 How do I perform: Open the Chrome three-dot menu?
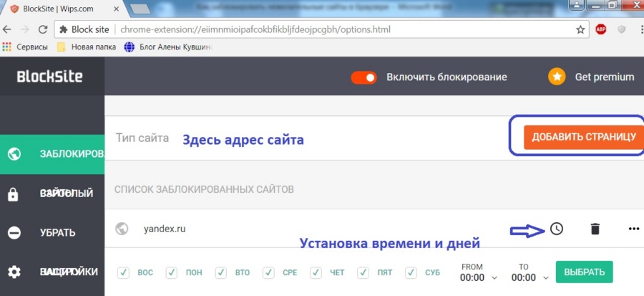coord(642,29)
